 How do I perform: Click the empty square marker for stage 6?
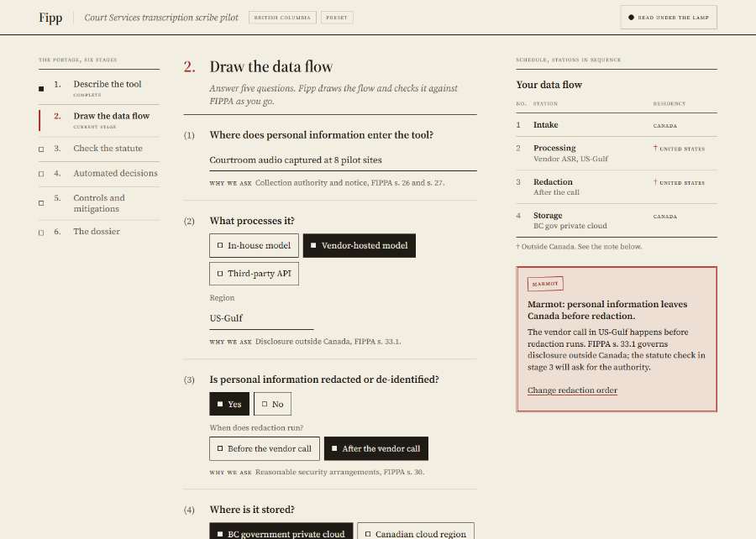coord(41,233)
